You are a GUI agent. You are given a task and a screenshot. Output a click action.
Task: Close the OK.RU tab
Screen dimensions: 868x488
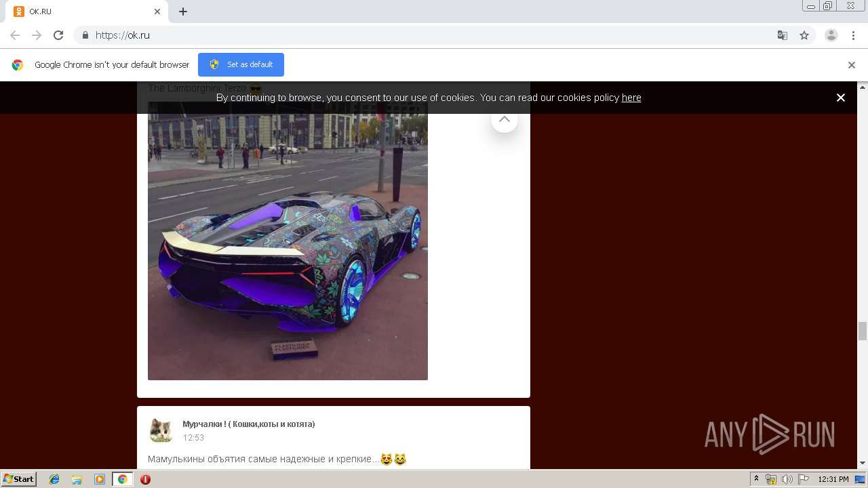pyautogui.click(x=157, y=12)
